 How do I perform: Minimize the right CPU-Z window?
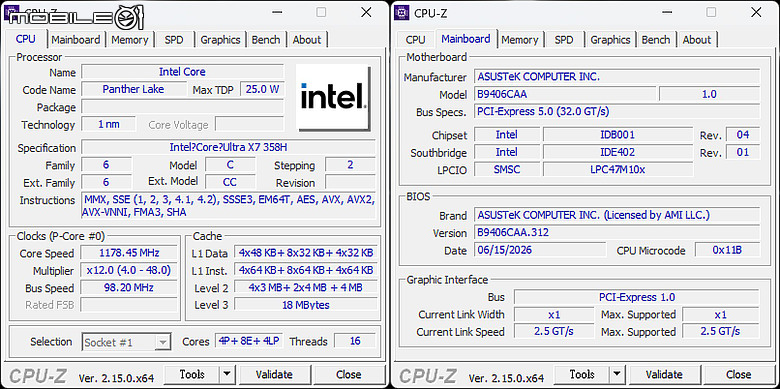(x=667, y=12)
